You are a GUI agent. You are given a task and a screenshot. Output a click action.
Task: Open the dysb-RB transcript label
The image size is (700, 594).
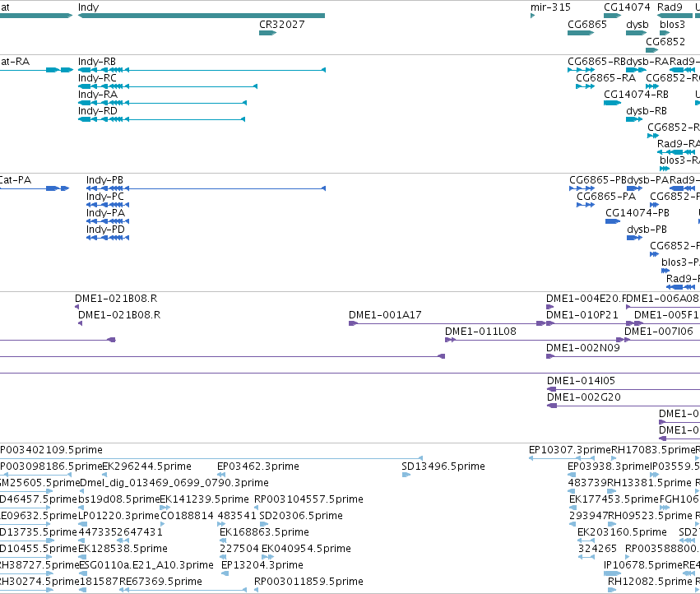click(647, 111)
